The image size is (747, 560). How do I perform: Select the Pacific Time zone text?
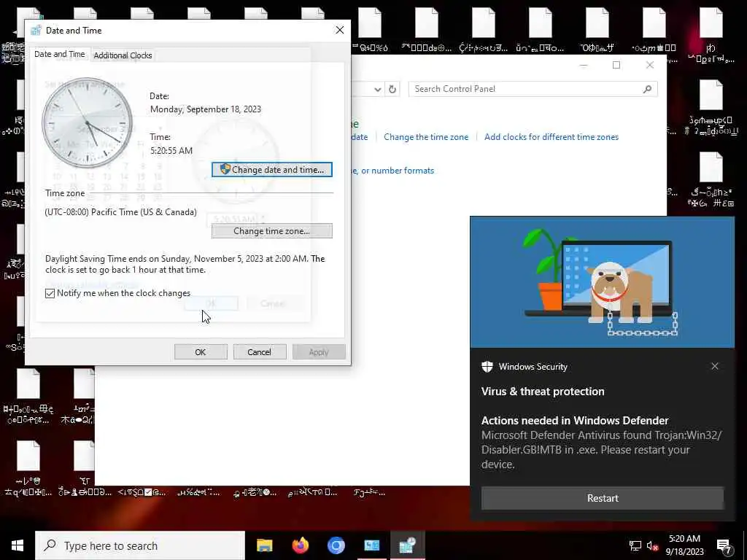120,212
